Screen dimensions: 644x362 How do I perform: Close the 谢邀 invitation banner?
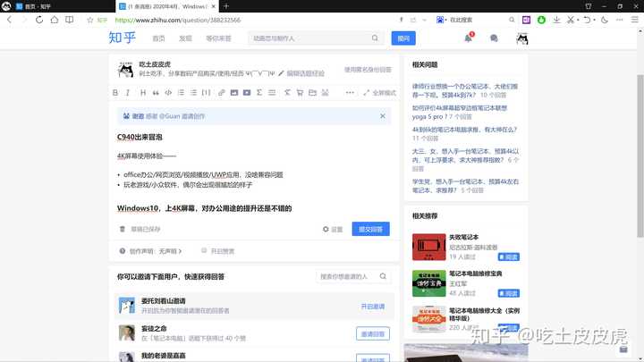point(383,116)
